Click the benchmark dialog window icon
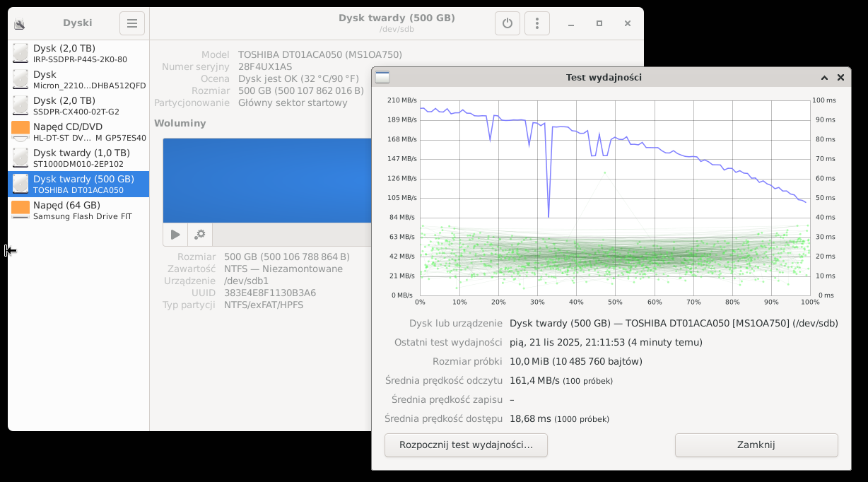The height and width of the screenshot is (482, 868). [x=382, y=78]
